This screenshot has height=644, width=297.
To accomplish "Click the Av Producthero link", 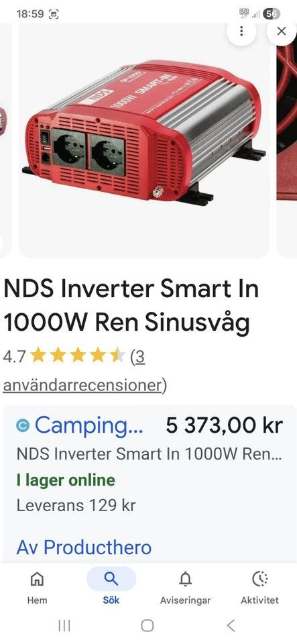I will (x=84, y=547).
